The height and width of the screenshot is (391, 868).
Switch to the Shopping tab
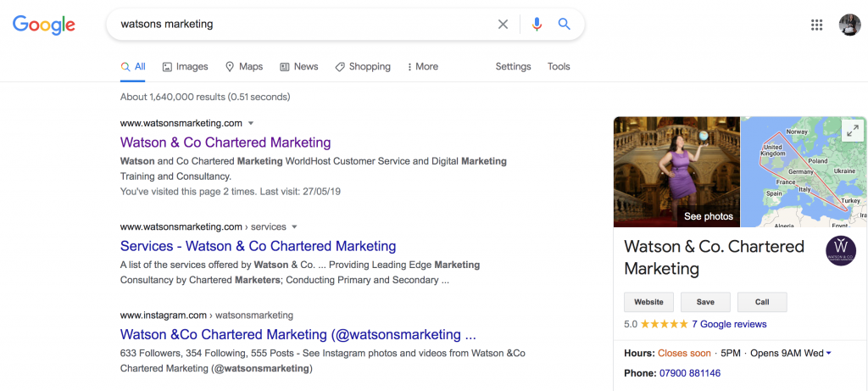(363, 66)
